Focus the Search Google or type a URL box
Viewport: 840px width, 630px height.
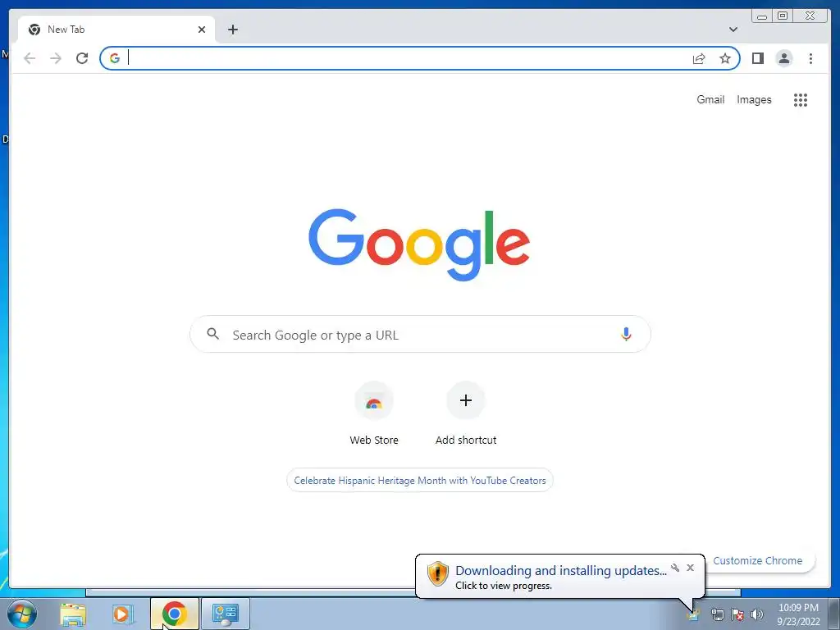420,335
